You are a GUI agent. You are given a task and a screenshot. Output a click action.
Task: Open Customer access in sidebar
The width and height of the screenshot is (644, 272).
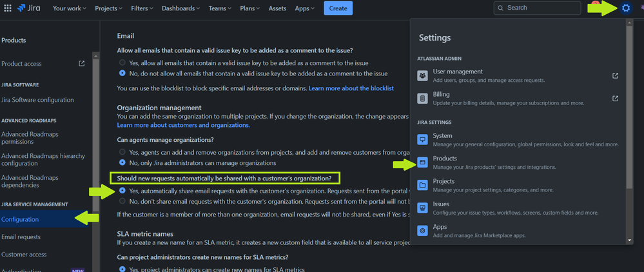[24, 255]
